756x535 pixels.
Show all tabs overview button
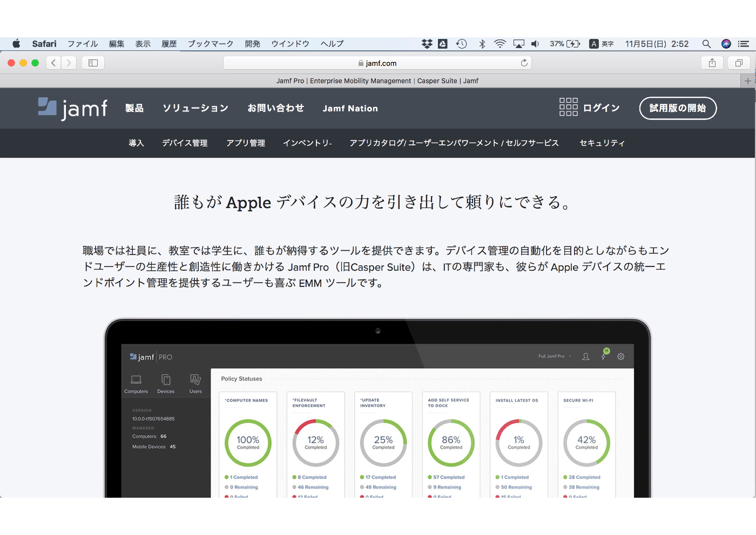click(739, 63)
